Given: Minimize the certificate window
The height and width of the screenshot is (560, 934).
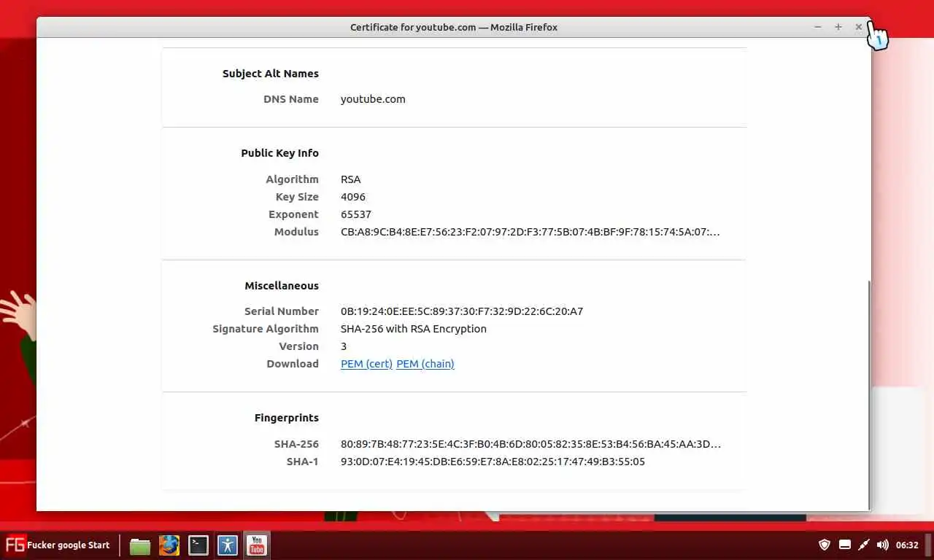Looking at the screenshot, I should (x=818, y=27).
